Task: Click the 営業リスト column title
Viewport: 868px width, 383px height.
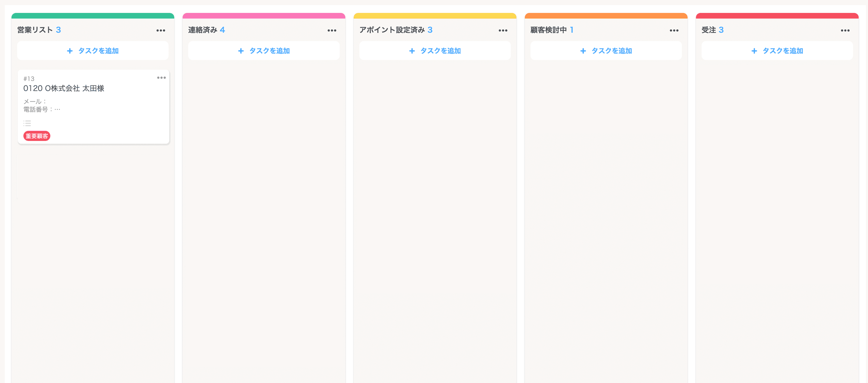Action: (x=35, y=30)
